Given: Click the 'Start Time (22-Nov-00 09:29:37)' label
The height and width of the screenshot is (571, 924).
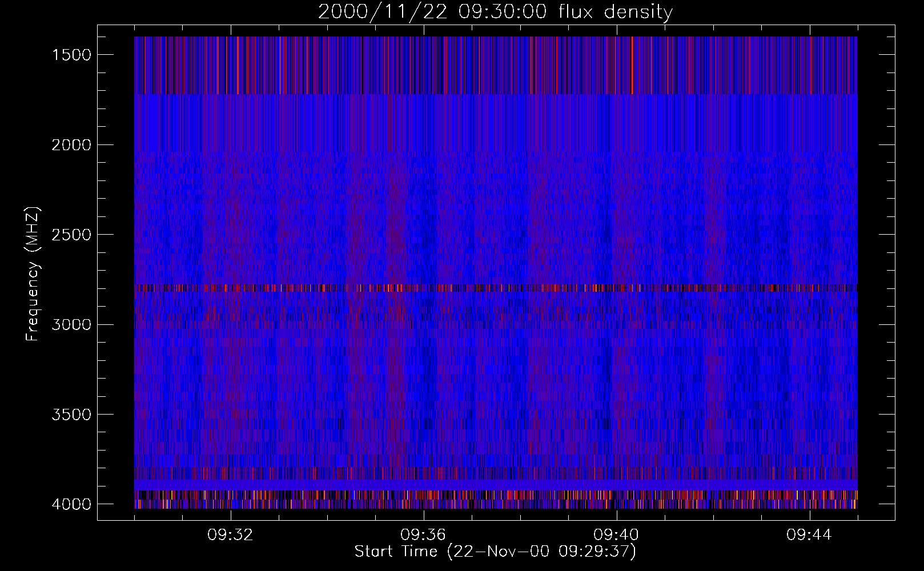Looking at the screenshot, I should (x=495, y=552).
